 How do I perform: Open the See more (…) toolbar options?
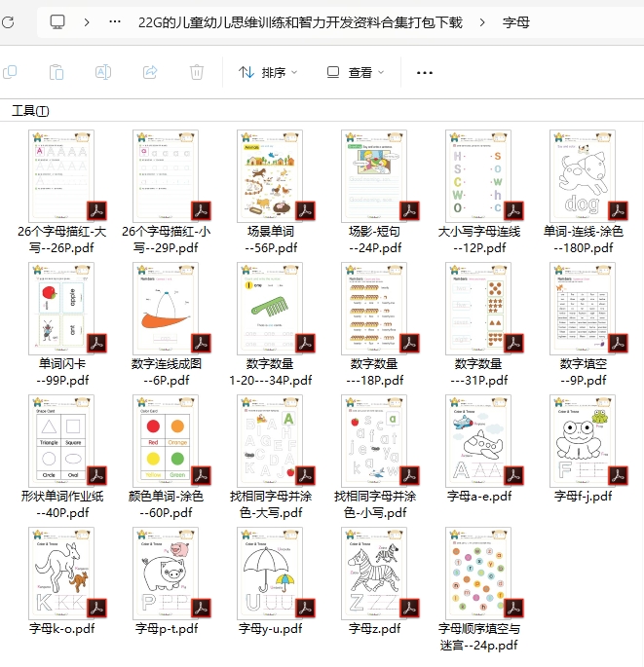424,72
